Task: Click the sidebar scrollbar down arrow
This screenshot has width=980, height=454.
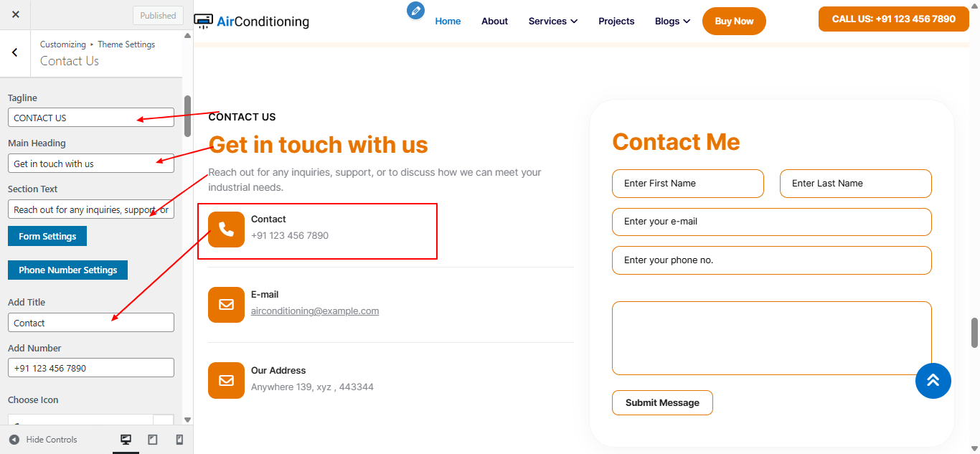Action: [x=187, y=420]
